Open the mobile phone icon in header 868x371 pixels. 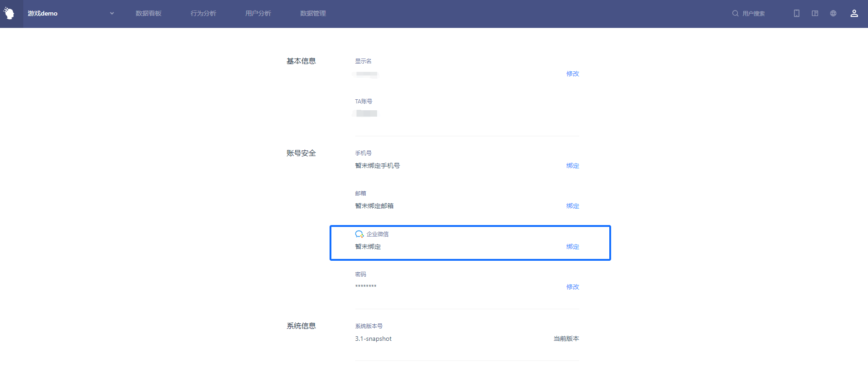pos(797,14)
